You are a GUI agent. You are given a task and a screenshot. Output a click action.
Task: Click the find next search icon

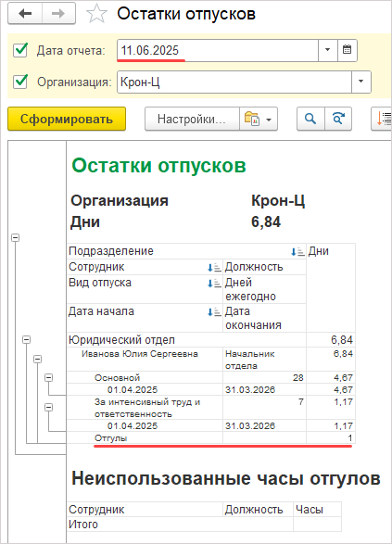point(338,119)
